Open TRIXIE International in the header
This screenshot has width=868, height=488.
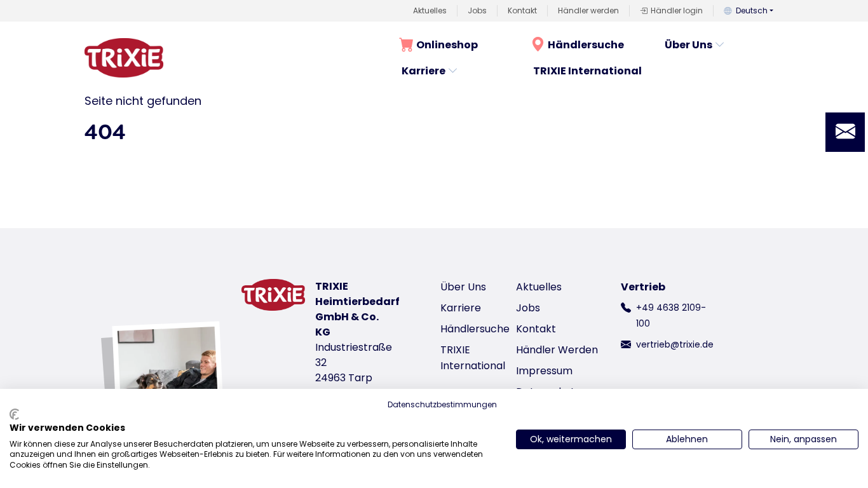point(587,71)
